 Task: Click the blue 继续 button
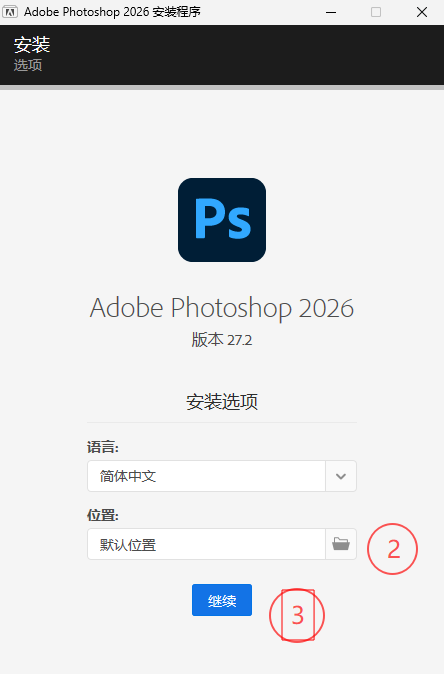coord(222,600)
